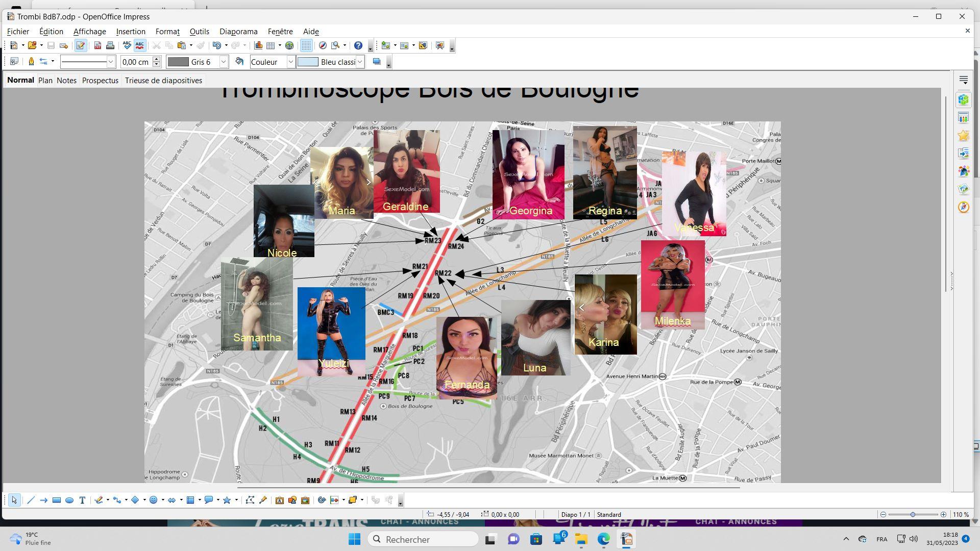Image resolution: width=980 pixels, height=551 pixels.
Task: Toggle the shadow button on line toolbar
Action: (377, 62)
